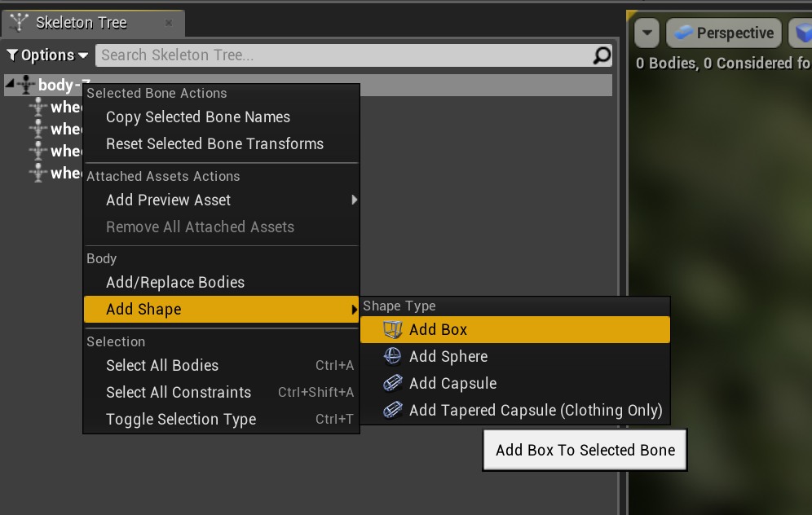
Task: Close the Skeleton Tree tab
Action: coord(169,23)
